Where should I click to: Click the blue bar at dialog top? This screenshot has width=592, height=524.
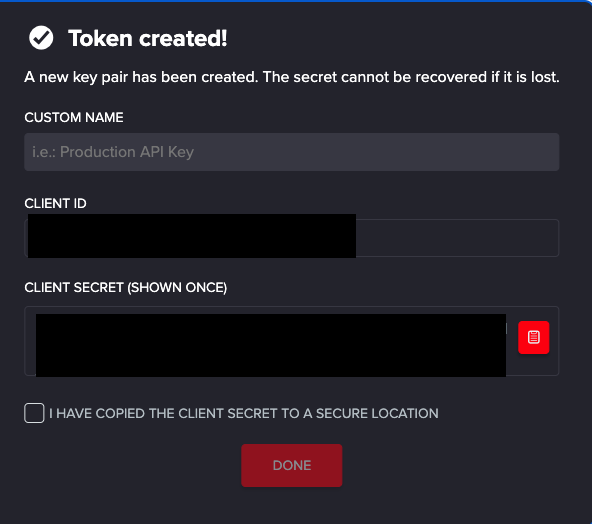[x=296, y=1]
